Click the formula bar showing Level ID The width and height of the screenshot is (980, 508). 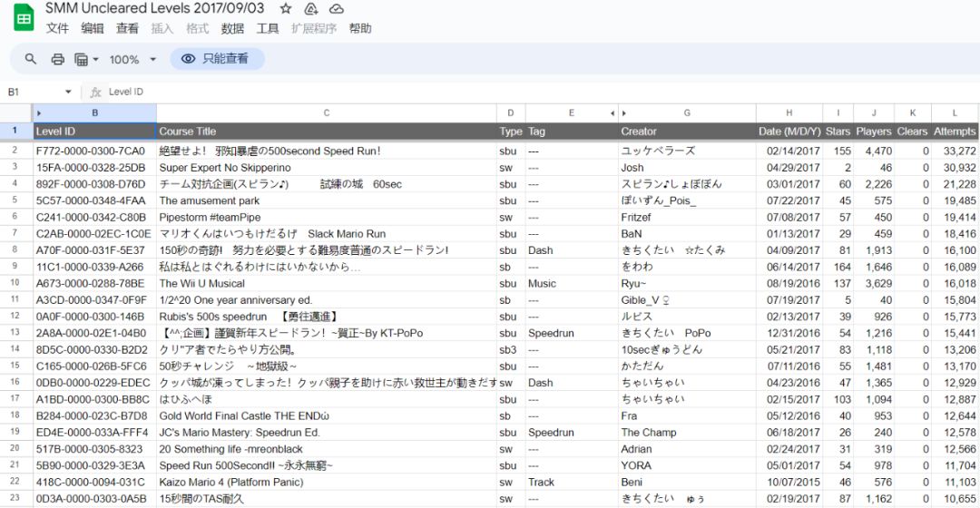pyautogui.click(x=454, y=92)
